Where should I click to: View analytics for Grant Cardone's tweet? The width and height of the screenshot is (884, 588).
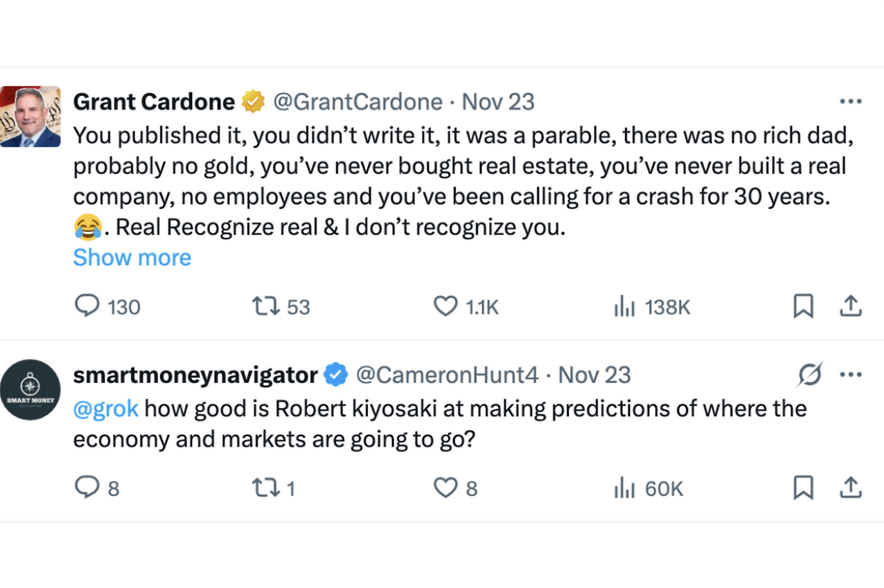[624, 306]
